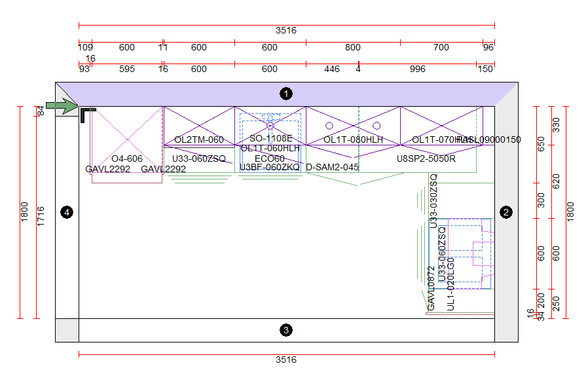Click the U8SP2-5050R corner unit label
This screenshot has height=389, width=588.
click(x=426, y=158)
